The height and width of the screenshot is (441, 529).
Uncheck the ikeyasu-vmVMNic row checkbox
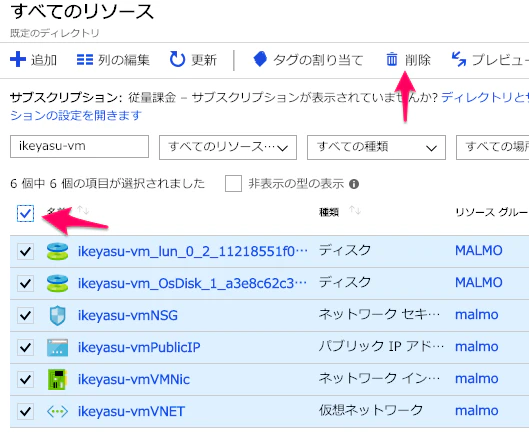25,380
